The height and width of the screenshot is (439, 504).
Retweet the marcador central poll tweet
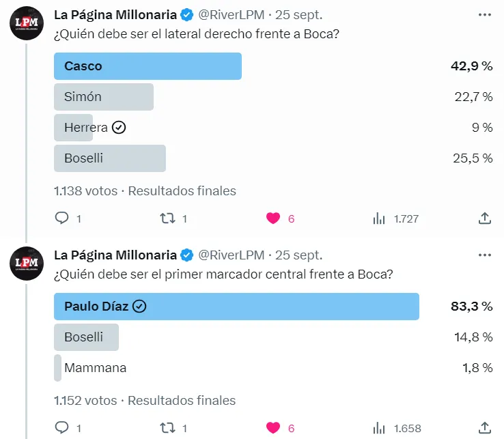click(x=167, y=428)
